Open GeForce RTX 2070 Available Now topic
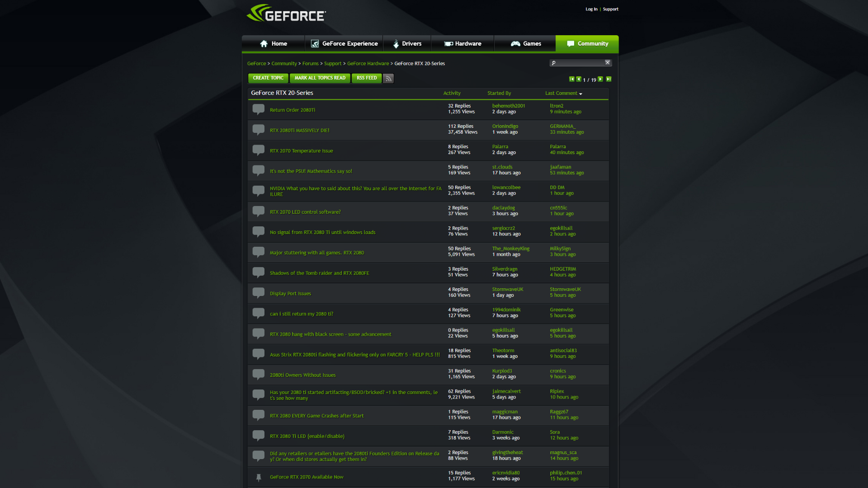 click(307, 477)
